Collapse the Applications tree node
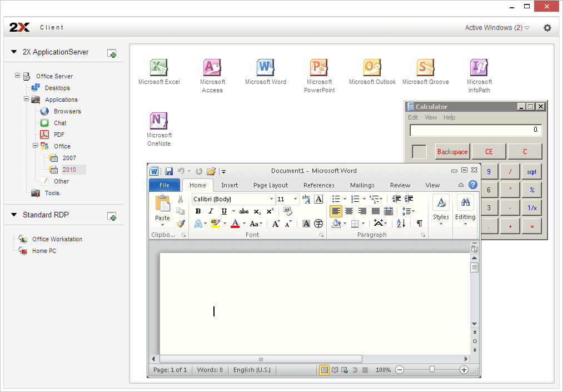The image size is (563, 392). point(26,98)
